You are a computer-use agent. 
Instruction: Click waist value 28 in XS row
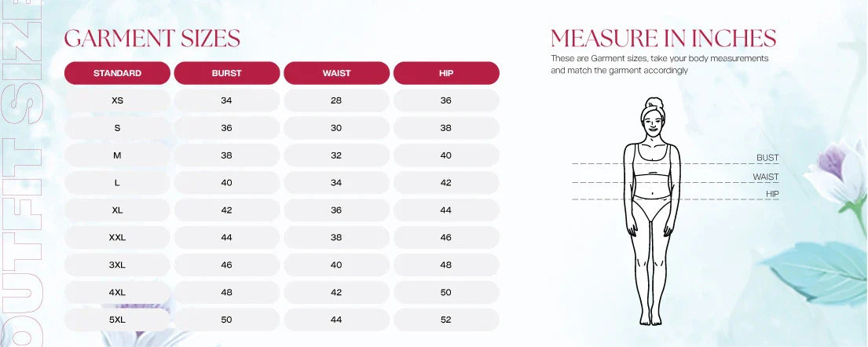[336, 100]
